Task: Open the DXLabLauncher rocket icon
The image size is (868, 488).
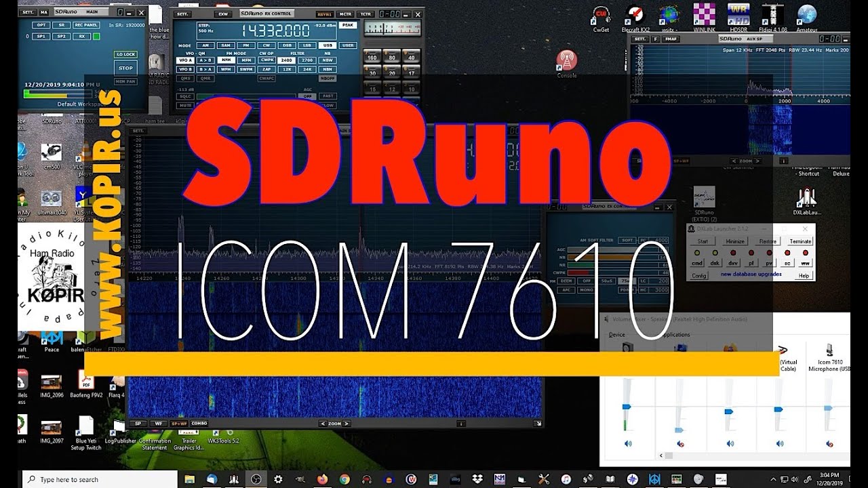Action: pos(806,201)
